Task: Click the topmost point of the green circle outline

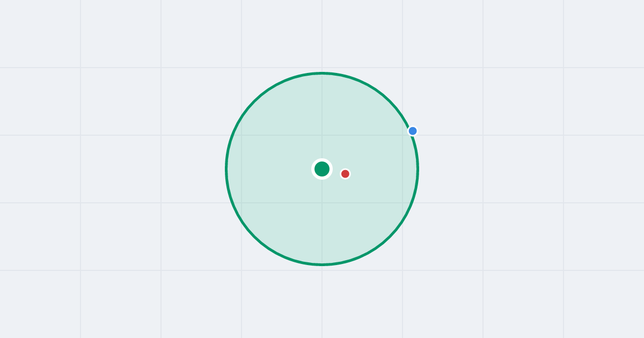Action: pyautogui.click(x=322, y=73)
